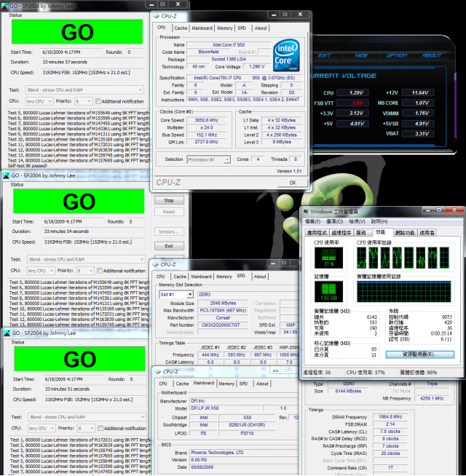This screenshot has height=476, width=466.
Task: Click the CPU usage 37 % gauge in Task Manager
Action: click(328, 258)
